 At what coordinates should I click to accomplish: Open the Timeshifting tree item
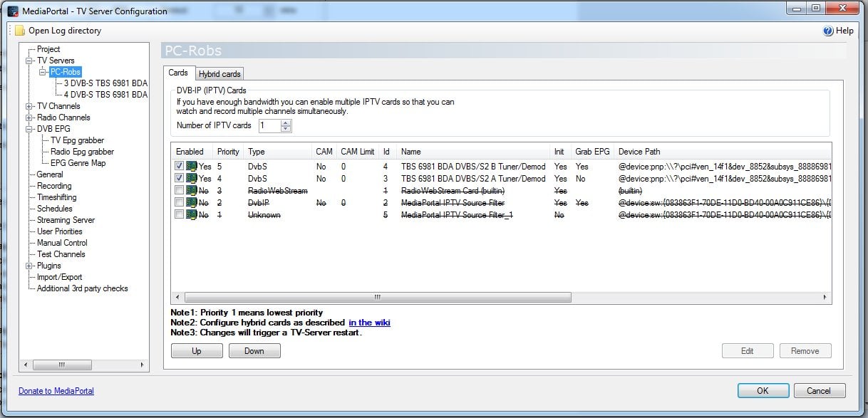pyautogui.click(x=57, y=197)
